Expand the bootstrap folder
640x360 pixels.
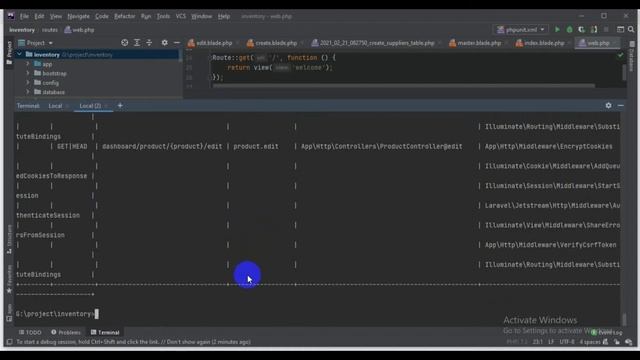(x=28, y=73)
